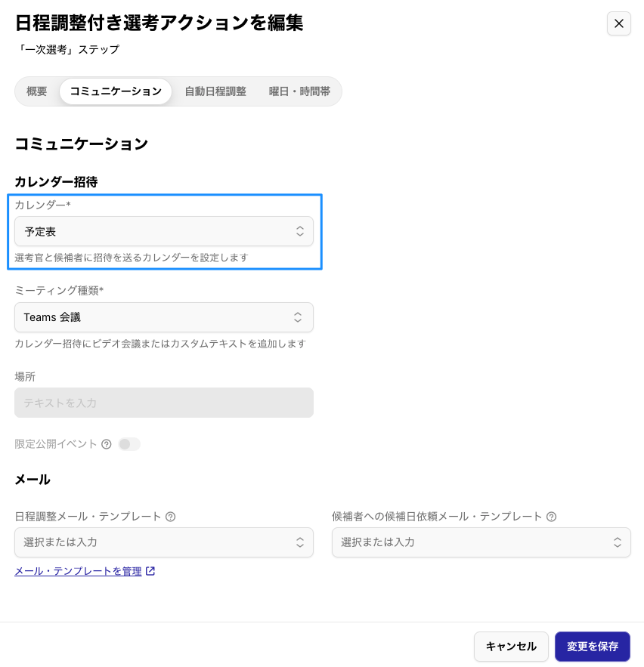
Task: Click the chevron arrows in the 予定表 field
Action: (x=299, y=231)
